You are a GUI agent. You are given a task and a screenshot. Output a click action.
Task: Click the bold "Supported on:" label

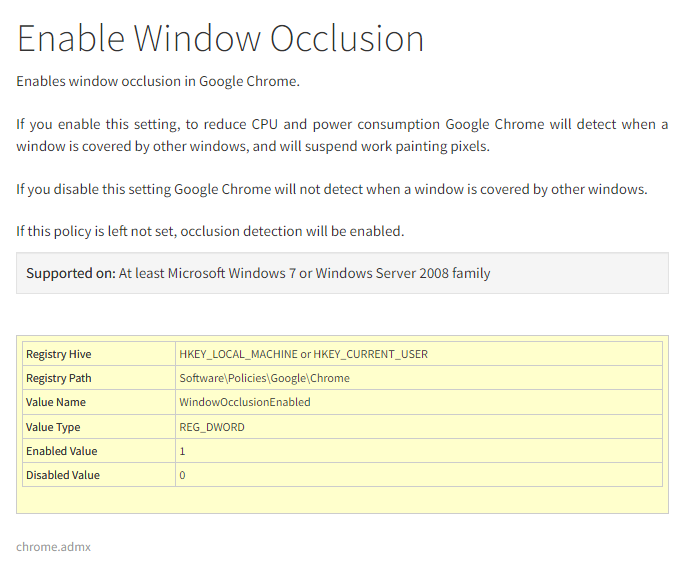point(70,273)
